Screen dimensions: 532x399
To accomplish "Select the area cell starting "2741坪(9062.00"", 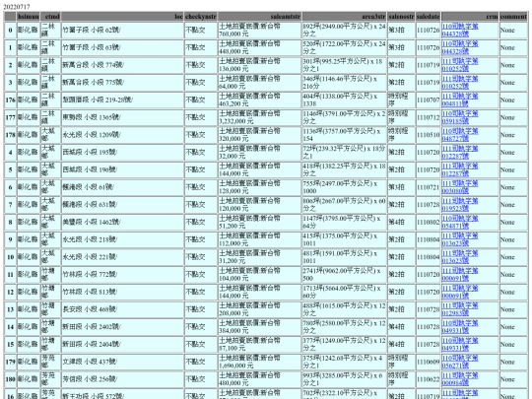I will pyautogui.click(x=345, y=275).
